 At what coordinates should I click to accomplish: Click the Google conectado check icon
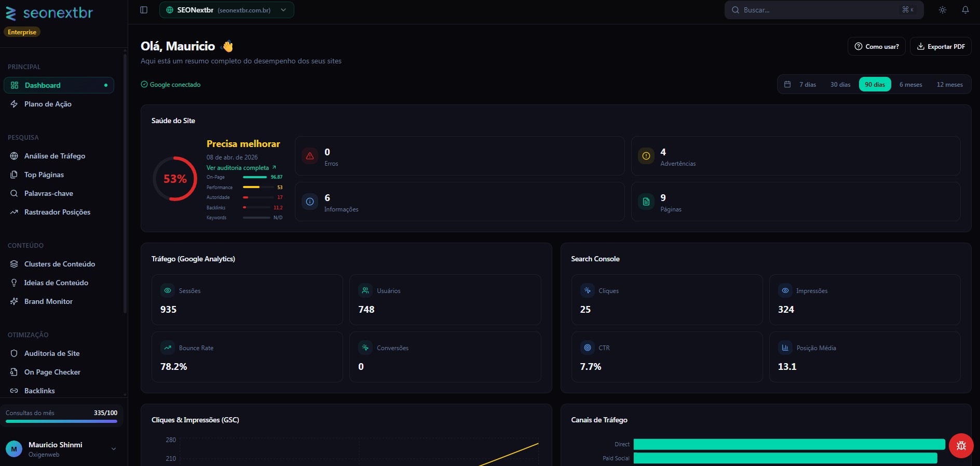pos(144,84)
